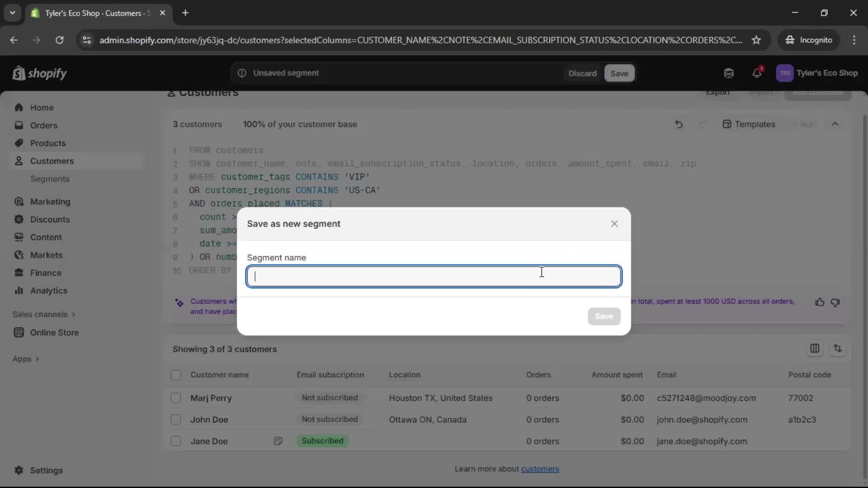Follow the customers learn-more link
Viewport: 868px width, 488px height.
[540, 469]
